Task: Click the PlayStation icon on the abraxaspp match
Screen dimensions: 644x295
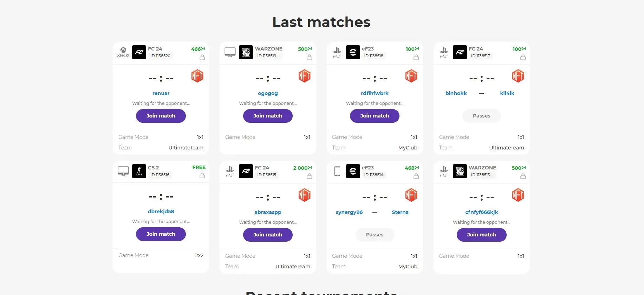Action: pyautogui.click(x=230, y=171)
